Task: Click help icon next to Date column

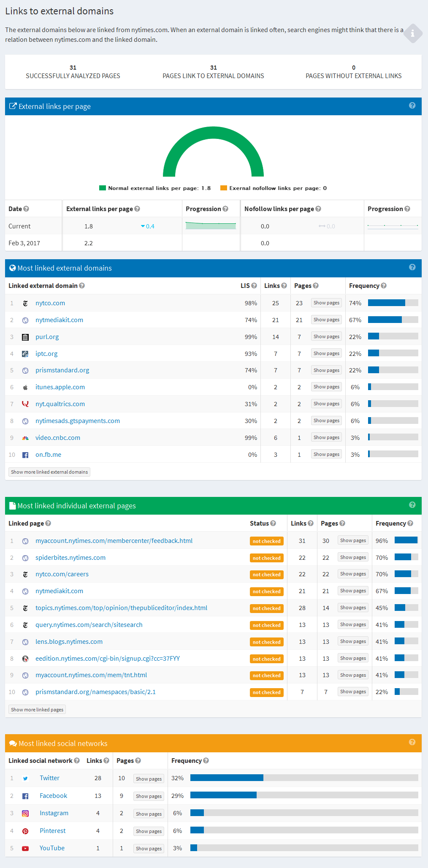Action: 26,209
